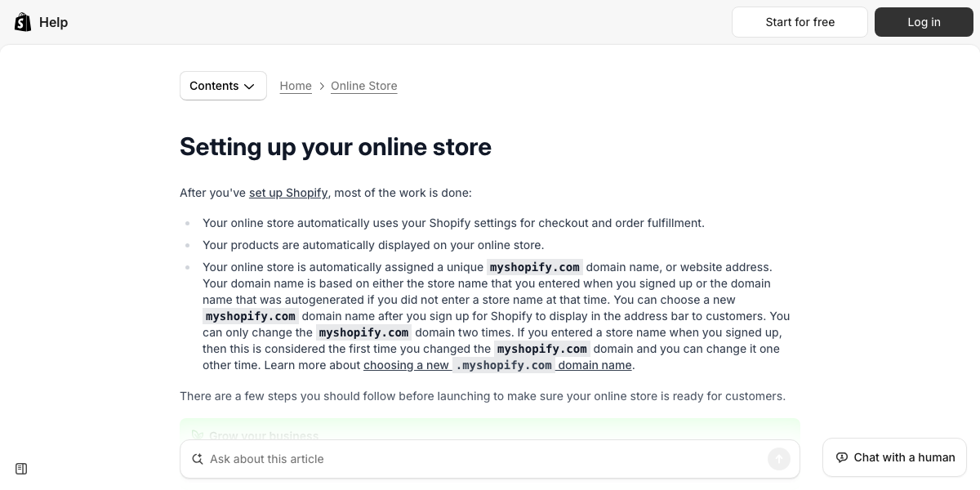Click the 'Grow your business' banner heading
Viewport: 980px width, 490px height.
coord(264,435)
